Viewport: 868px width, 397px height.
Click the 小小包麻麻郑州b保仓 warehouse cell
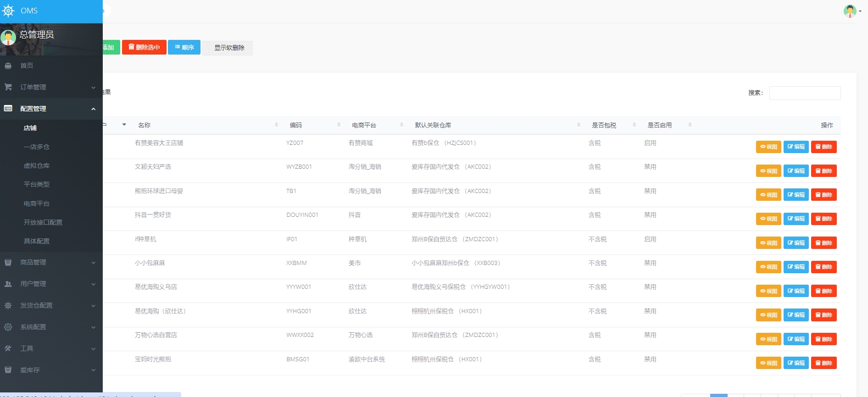coord(456,263)
